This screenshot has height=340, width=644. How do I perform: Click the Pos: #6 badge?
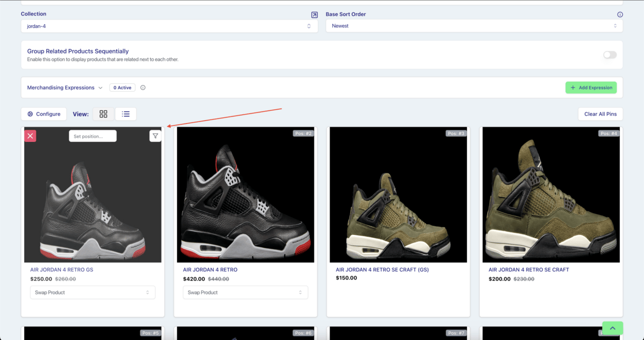303,333
